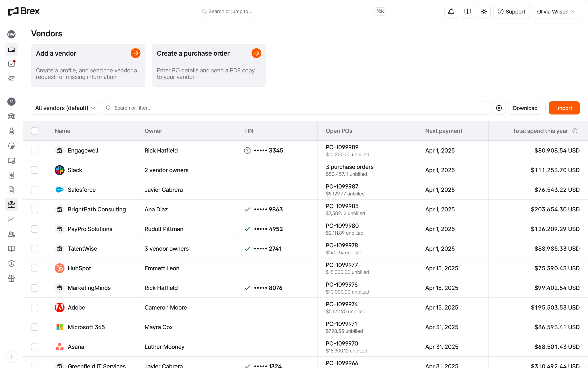Open the line chart icon in sidebar
This screenshot has width=588, height=368.
point(11,219)
